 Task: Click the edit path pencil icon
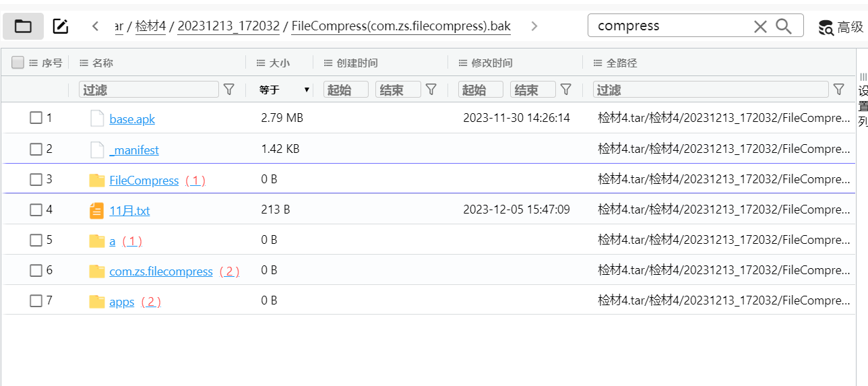61,26
